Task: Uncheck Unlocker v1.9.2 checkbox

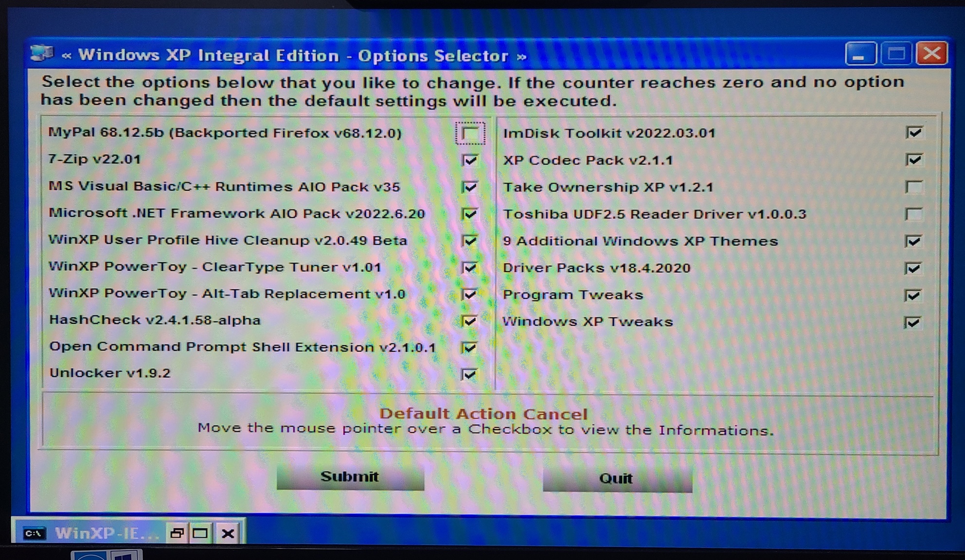Action: (469, 374)
